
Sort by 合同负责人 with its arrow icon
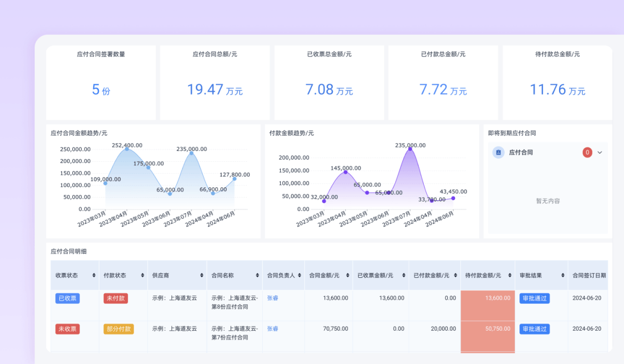tap(300, 275)
